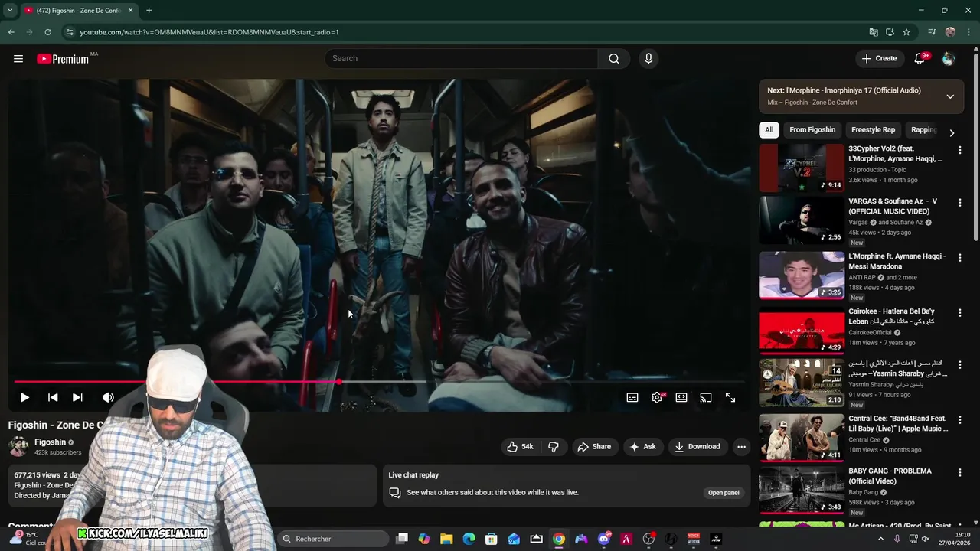Enter full screen mode
The image size is (980, 551).
[730, 397]
